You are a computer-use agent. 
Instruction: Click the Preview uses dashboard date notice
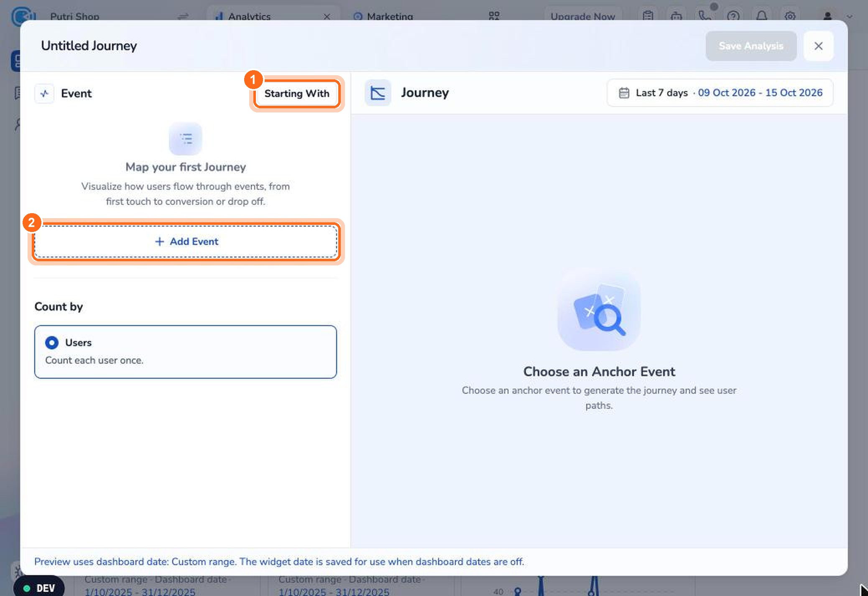[279, 561]
